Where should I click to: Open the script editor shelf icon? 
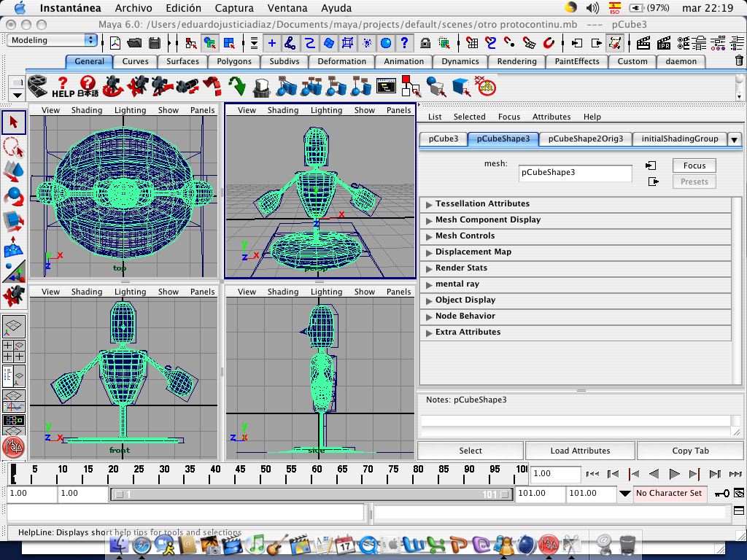(386, 86)
